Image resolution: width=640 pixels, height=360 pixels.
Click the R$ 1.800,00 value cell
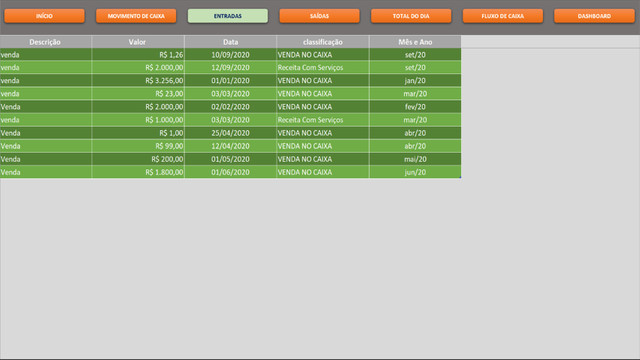click(138, 172)
